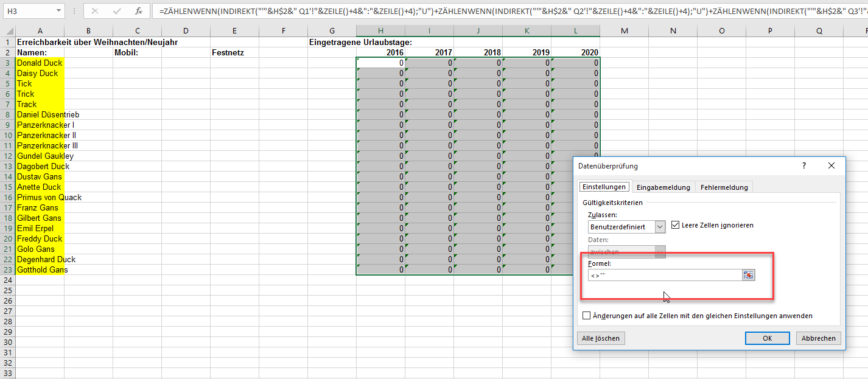Toggle the Leere Zellen ignorieren checkbox
868x379 pixels.
pos(675,225)
